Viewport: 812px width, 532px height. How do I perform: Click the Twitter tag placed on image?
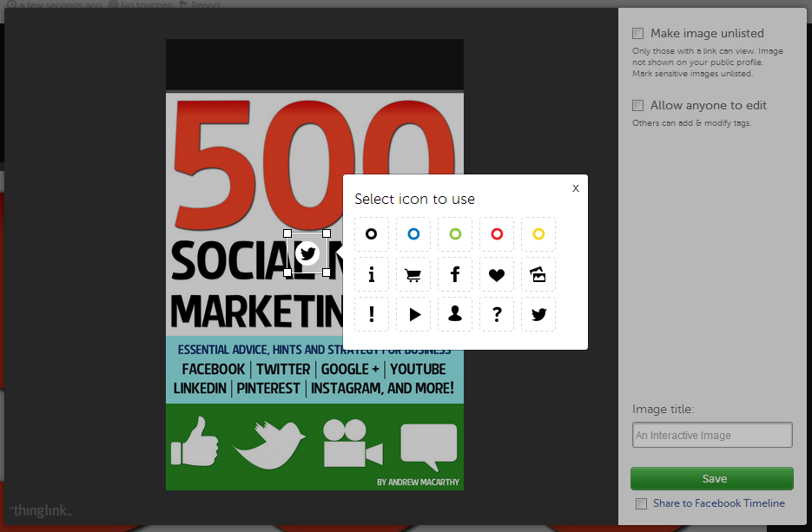[307, 253]
